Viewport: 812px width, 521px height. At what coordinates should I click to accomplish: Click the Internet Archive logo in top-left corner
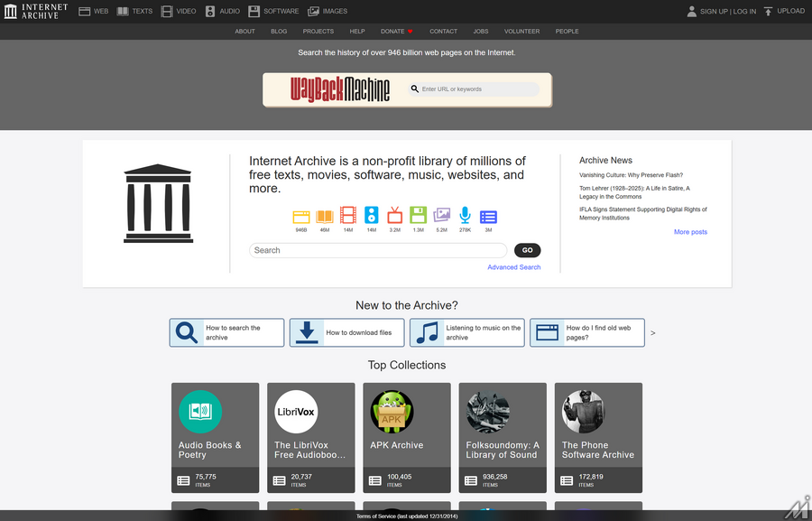(x=36, y=11)
